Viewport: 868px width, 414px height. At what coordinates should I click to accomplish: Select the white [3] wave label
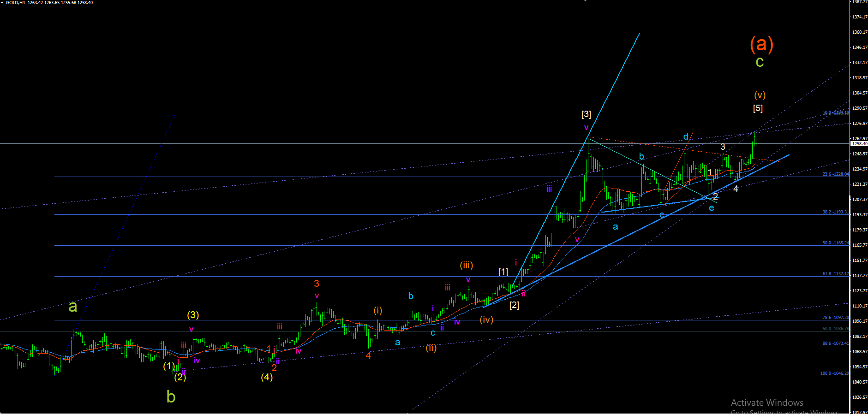coord(586,114)
